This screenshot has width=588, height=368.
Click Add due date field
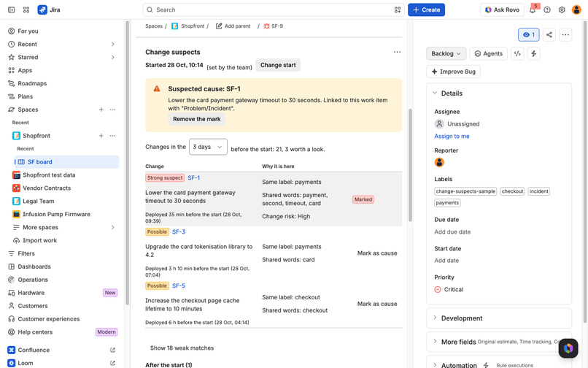click(452, 232)
